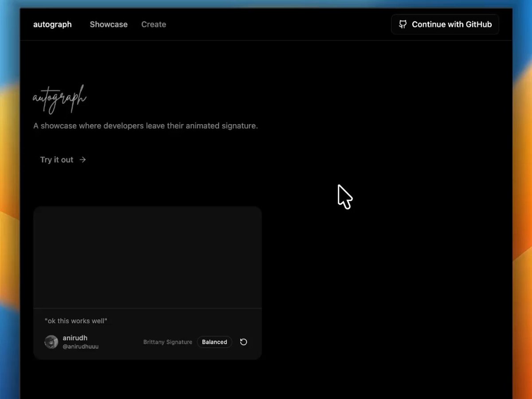Click the signature canvas area of anirudh's card
Image resolution: width=532 pixels, height=399 pixels.
click(x=148, y=257)
